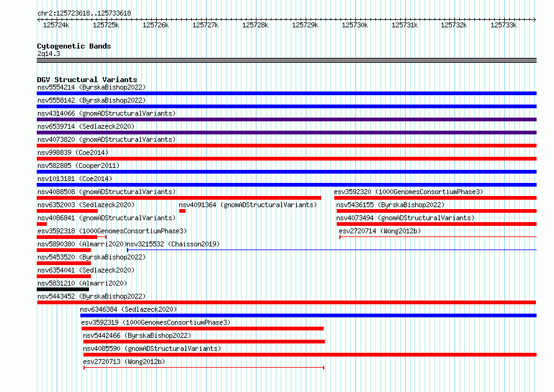Select nsv3215532 (Chaisson2019) label
The image size is (554, 392).
pos(173,244)
